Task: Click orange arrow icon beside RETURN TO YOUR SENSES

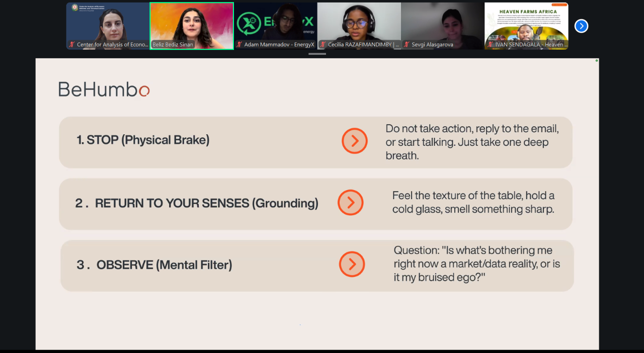Action: point(350,203)
